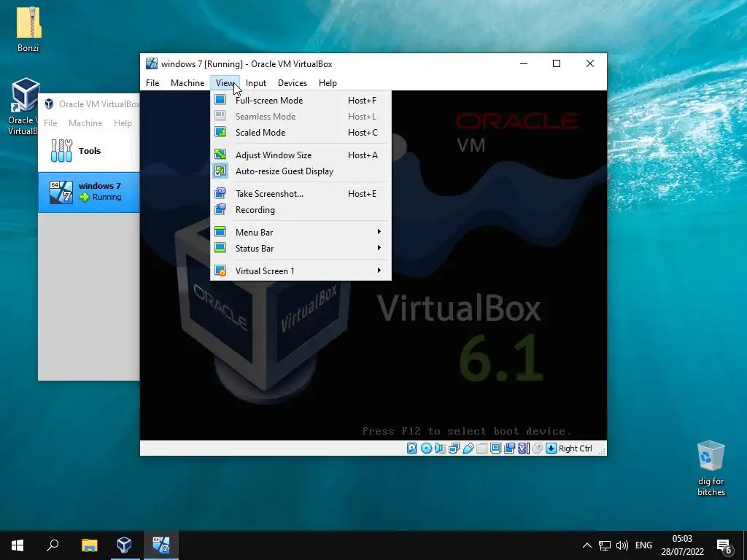
Task: Expand the Menu Bar submenu
Action: 301,233
